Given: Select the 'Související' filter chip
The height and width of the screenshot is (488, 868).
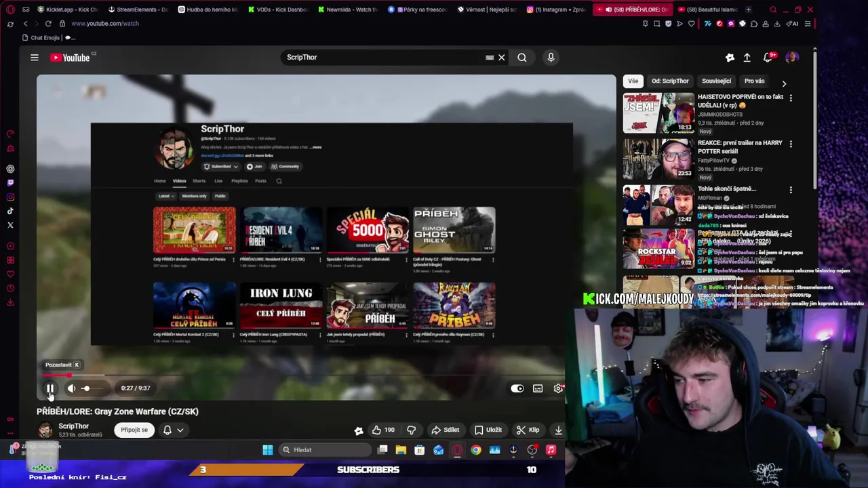Looking at the screenshot, I should [x=716, y=81].
